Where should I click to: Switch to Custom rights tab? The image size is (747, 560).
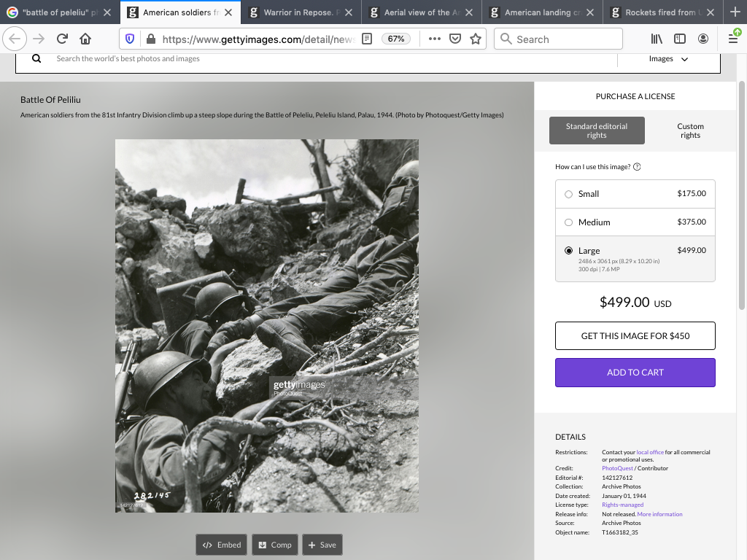(x=689, y=131)
